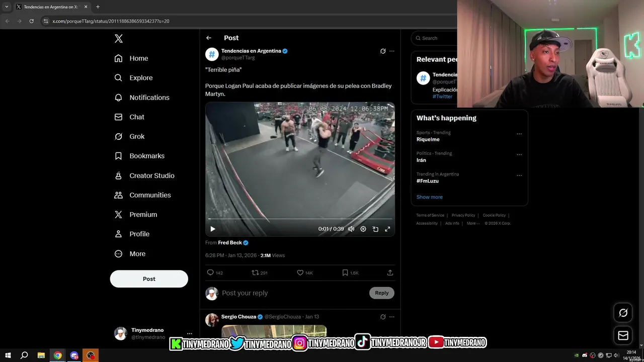Expand the footer More menu
The width and height of the screenshot is (644, 362).
473,223
